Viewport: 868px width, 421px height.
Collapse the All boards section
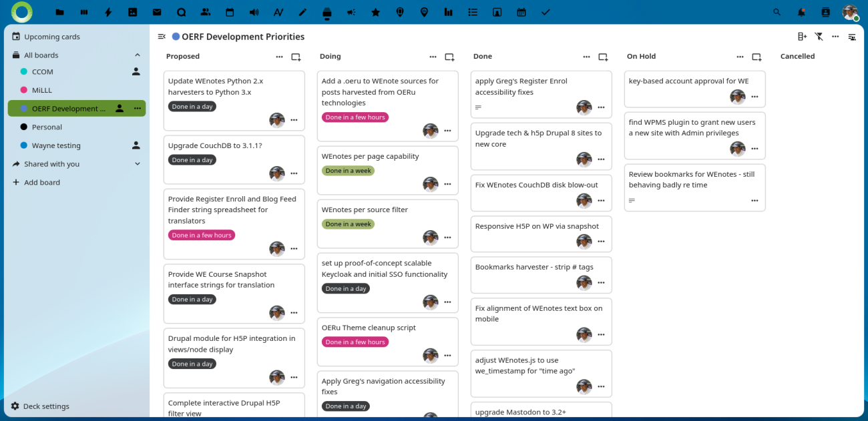point(138,55)
